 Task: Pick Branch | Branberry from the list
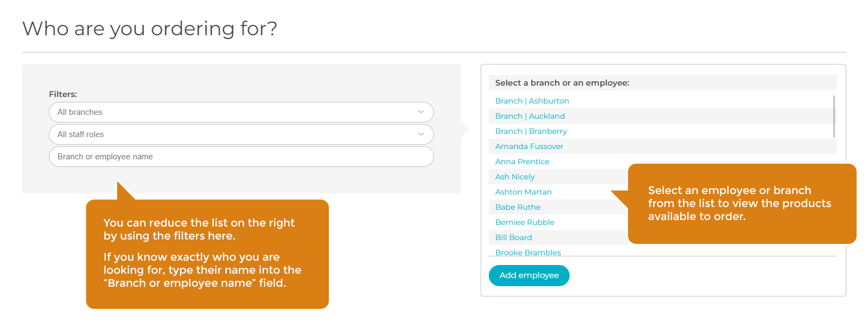[x=531, y=131]
